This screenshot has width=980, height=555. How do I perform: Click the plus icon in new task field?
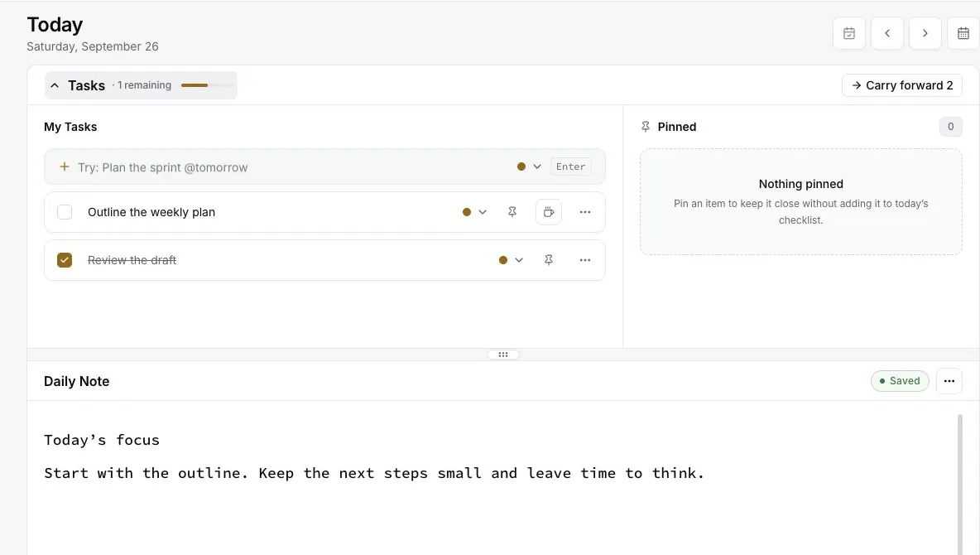[x=64, y=167]
